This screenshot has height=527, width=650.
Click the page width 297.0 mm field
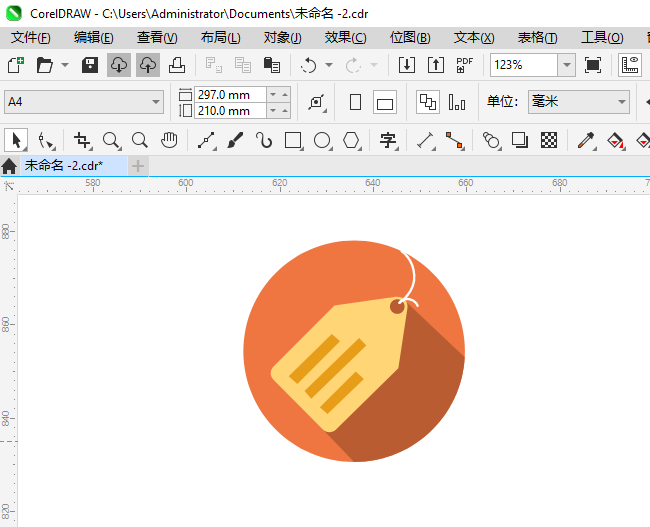(x=230, y=94)
